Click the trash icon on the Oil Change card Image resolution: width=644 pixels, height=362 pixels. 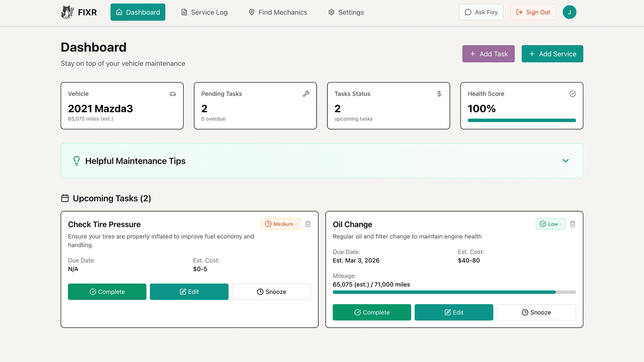(573, 224)
